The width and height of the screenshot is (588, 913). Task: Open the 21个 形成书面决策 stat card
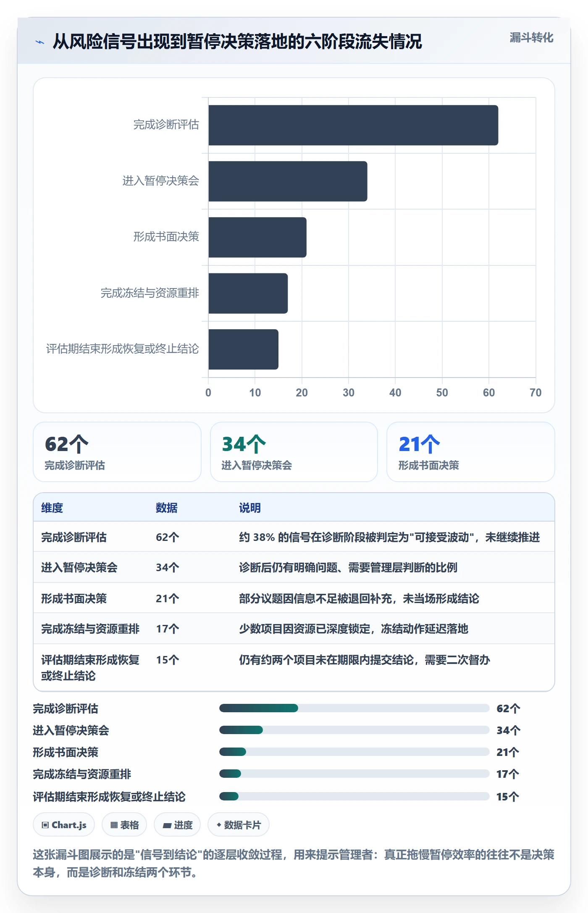[471, 452]
